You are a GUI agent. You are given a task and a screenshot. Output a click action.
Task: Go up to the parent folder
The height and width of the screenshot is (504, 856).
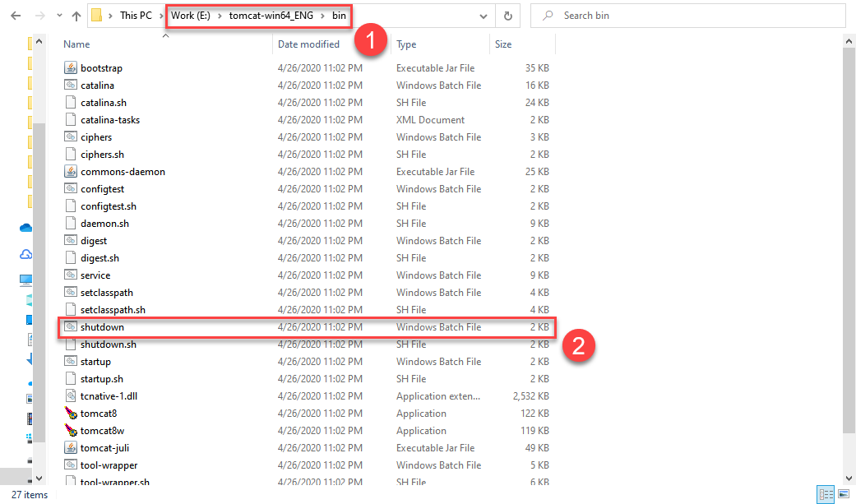pos(76,15)
